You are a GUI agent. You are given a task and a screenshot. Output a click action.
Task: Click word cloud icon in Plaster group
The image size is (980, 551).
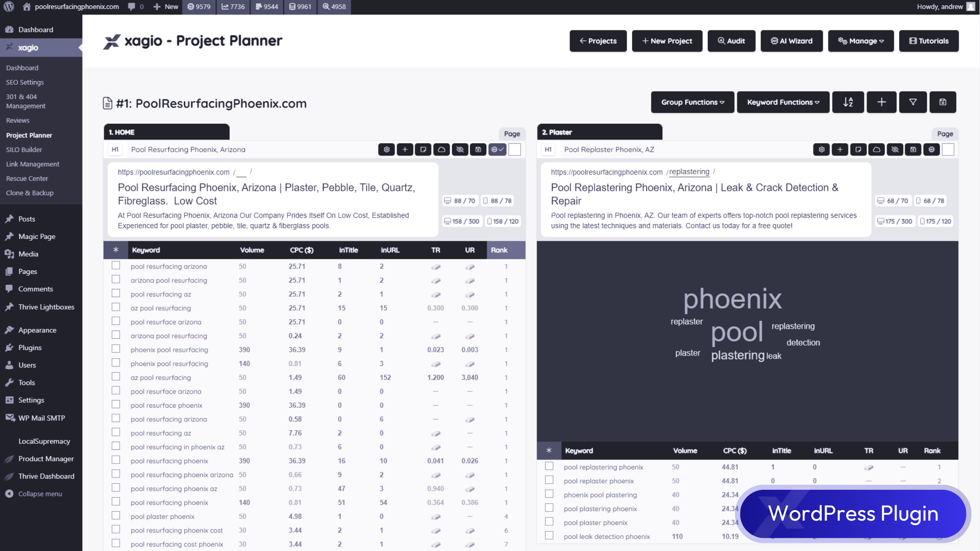tap(877, 150)
